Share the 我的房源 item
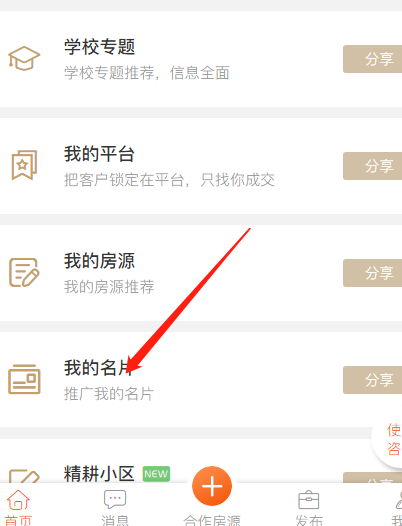The image size is (402, 526). pyautogui.click(x=372, y=273)
